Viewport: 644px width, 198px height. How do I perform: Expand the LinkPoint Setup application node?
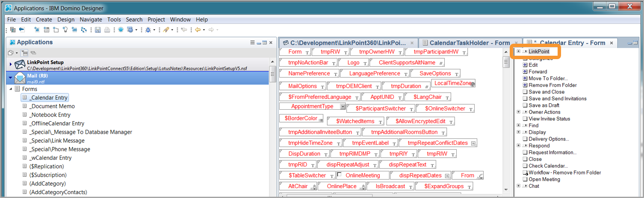pos(11,64)
